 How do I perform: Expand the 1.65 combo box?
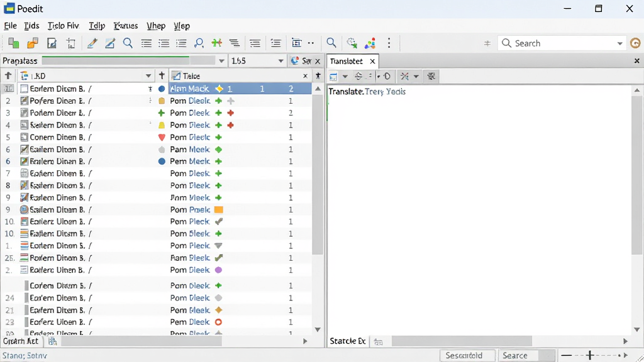click(x=280, y=61)
